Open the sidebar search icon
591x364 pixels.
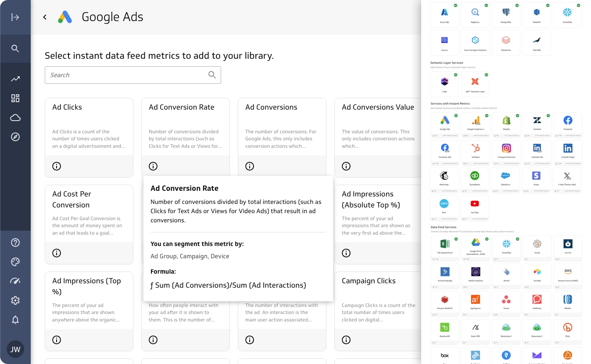pyautogui.click(x=15, y=49)
